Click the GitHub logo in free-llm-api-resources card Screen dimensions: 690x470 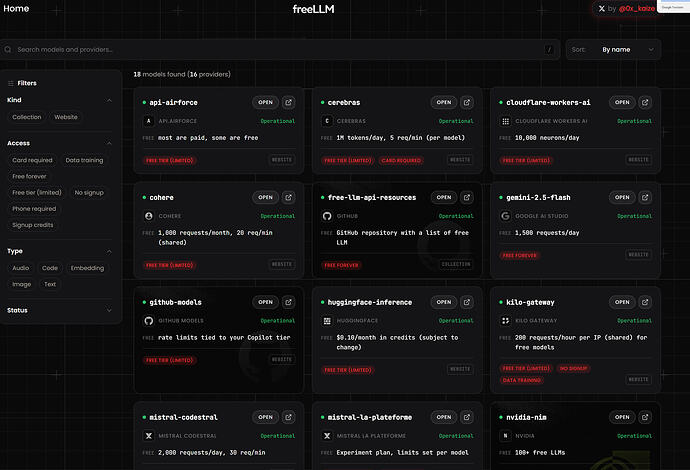pos(327,216)
